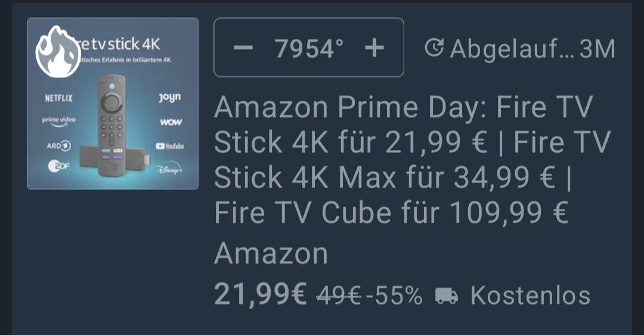
Task: Click the joyn logo in the thumbnail
Action: pos(169,97)
